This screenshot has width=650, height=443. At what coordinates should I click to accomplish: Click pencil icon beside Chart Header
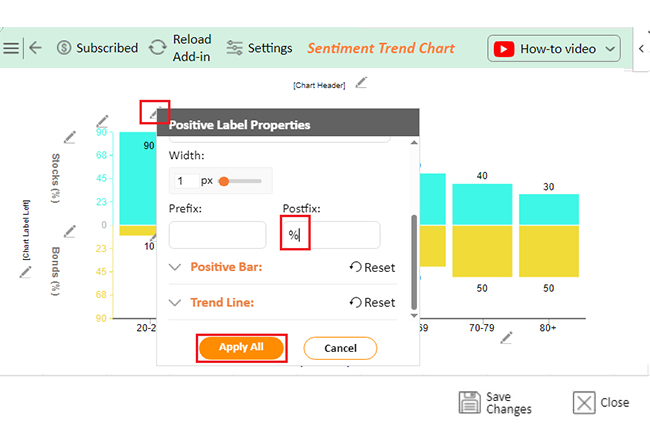tap(361, 82)
